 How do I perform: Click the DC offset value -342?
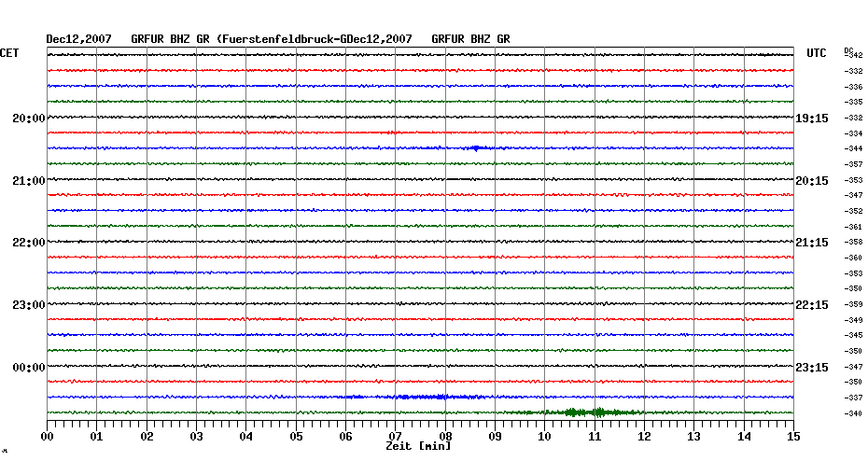tap(854, 55)
